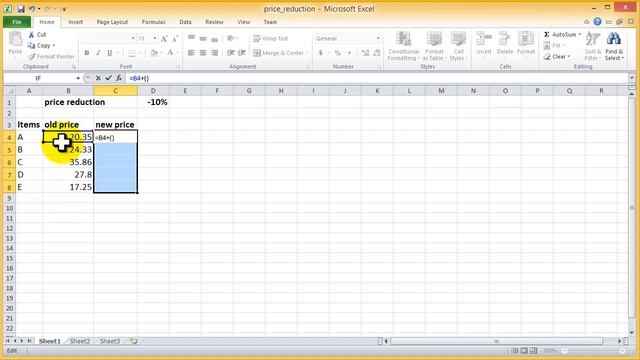Open the font name dropdown
This screenshot has width=640, height=360.
[x=133, y=38]
